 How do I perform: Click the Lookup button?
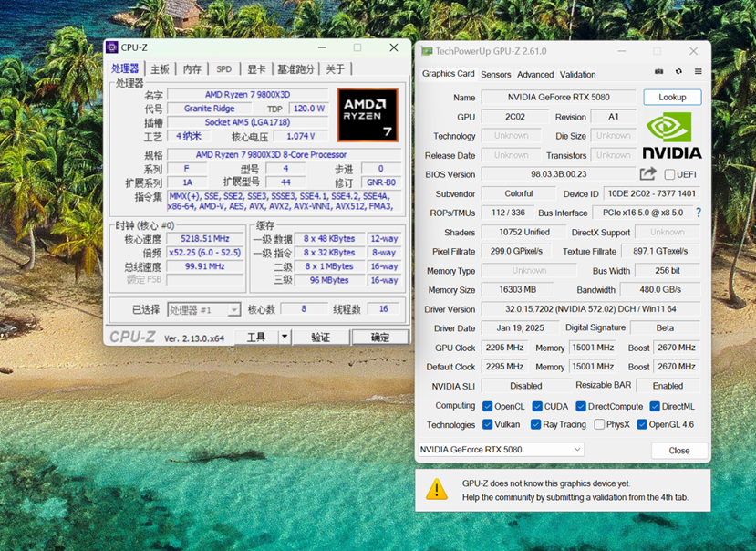pos(671,98)
